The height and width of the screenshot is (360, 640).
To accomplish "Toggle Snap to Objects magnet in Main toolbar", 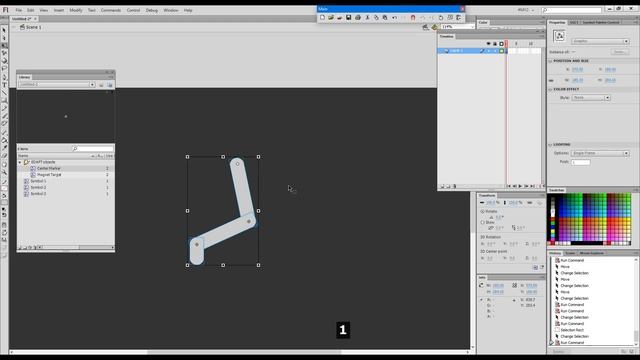I will coord(413,18).
